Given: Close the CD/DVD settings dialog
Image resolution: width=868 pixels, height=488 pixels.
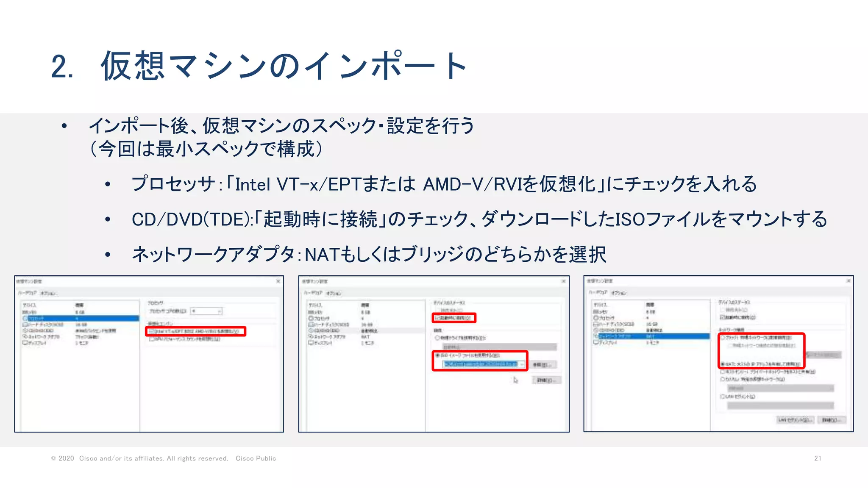Looking at the screenshot, I should coord(564,281).
